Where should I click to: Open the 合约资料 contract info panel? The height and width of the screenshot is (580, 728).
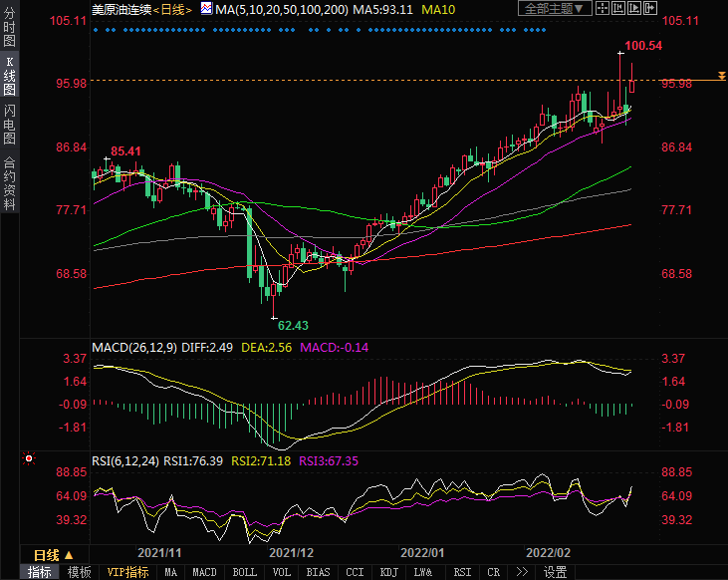tap(9, 182)
